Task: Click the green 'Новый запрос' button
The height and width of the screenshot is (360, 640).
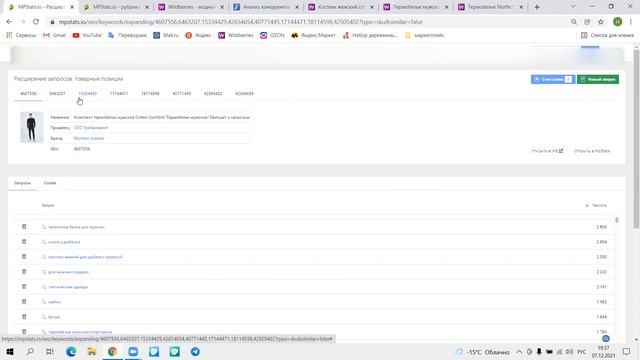Action: pos(598,79)
